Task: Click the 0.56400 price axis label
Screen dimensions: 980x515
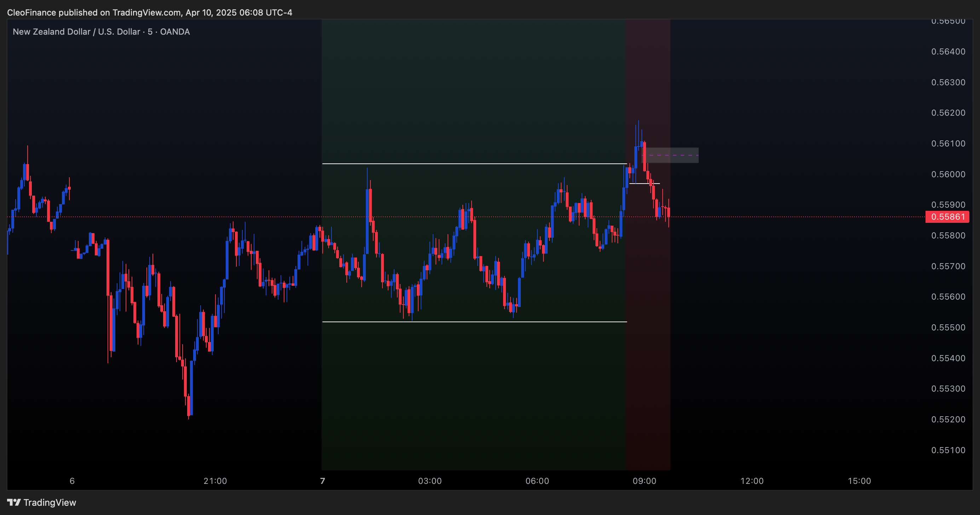Action: click(948, 52)
